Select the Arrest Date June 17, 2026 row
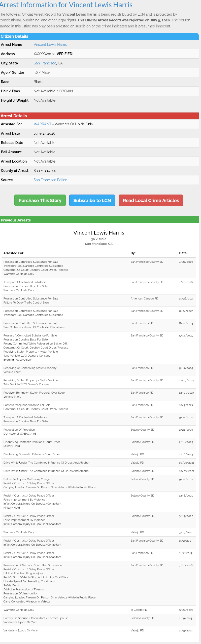This screenshot has width=201, height=644. point(99,133)
